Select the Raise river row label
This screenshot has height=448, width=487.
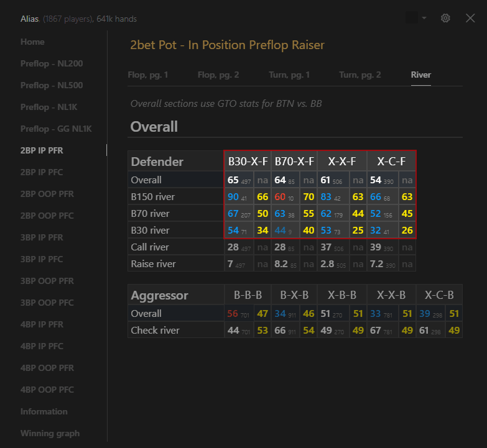(153, 263)
